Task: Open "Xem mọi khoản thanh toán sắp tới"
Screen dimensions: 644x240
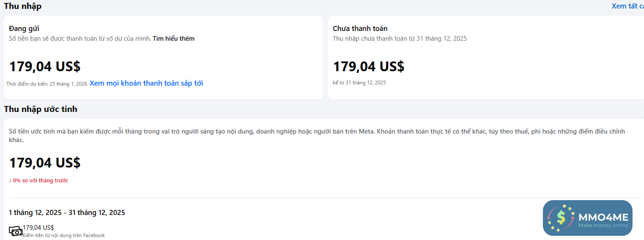Action: 146,84
